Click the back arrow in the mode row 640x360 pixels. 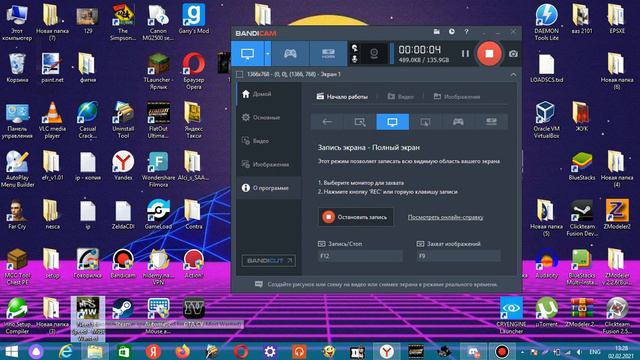(x=327, y=122)
